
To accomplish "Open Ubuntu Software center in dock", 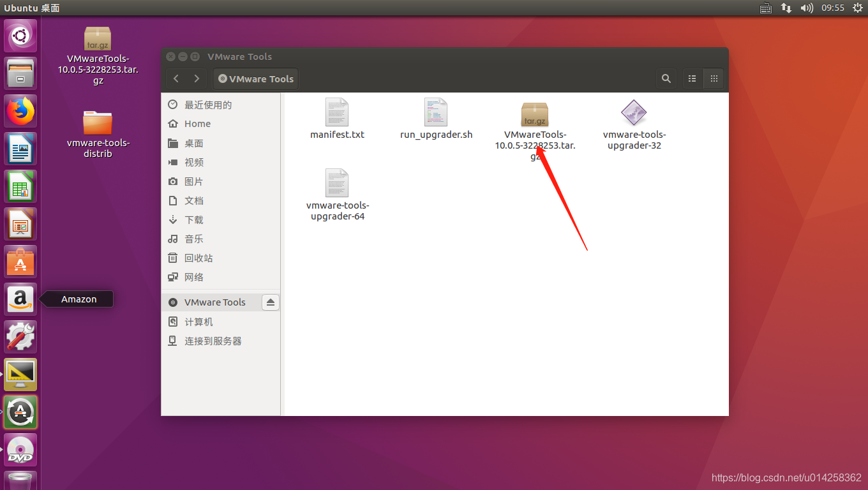I will pos(20,262).
